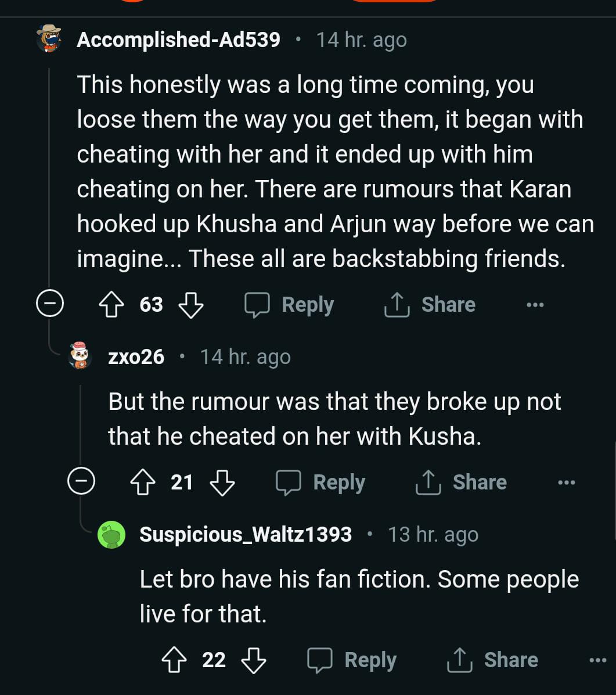The height and width of the screenshot is (695, 616).
Task: Open zxo26's avatar profile
Action: pos(80,356)
